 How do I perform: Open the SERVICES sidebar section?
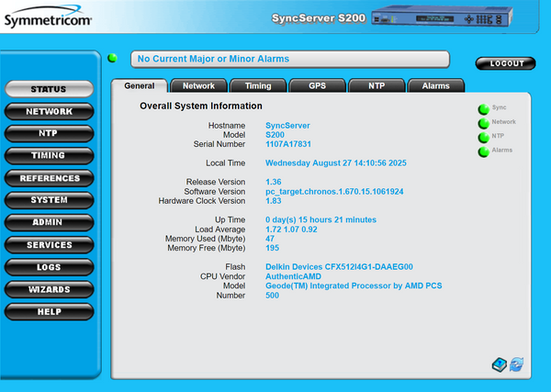(49, 245)
